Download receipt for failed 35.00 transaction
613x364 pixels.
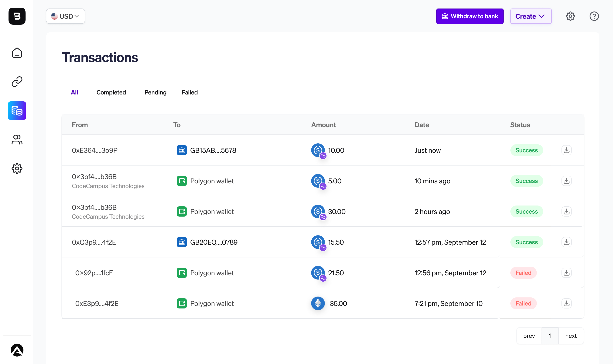(566, 303)
